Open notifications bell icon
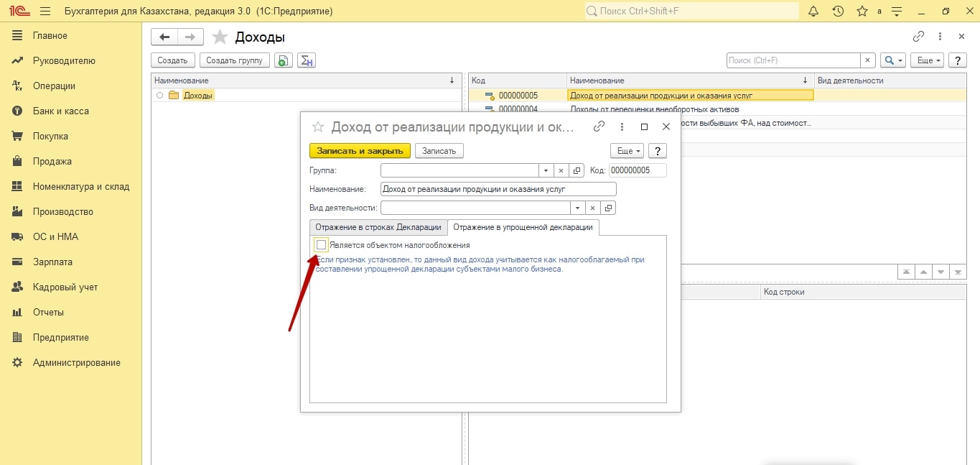This screenshot has height=465, width=980. click(813, 11)
